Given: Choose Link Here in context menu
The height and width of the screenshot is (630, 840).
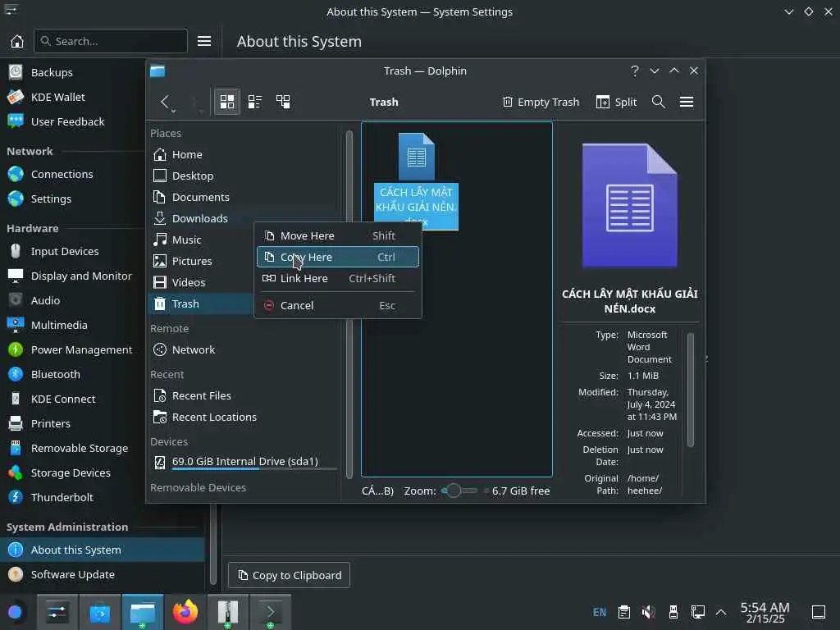Looking at the screenshot, I should [338, 279].
